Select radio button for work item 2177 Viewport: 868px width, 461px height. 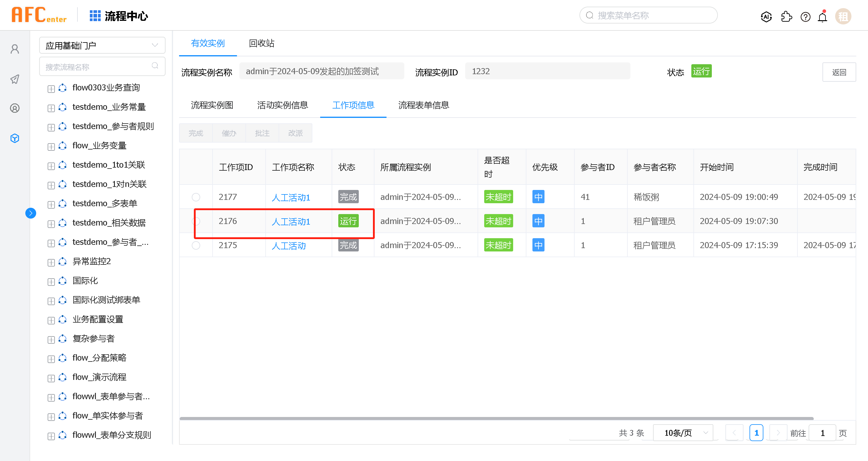pos(196,197)
